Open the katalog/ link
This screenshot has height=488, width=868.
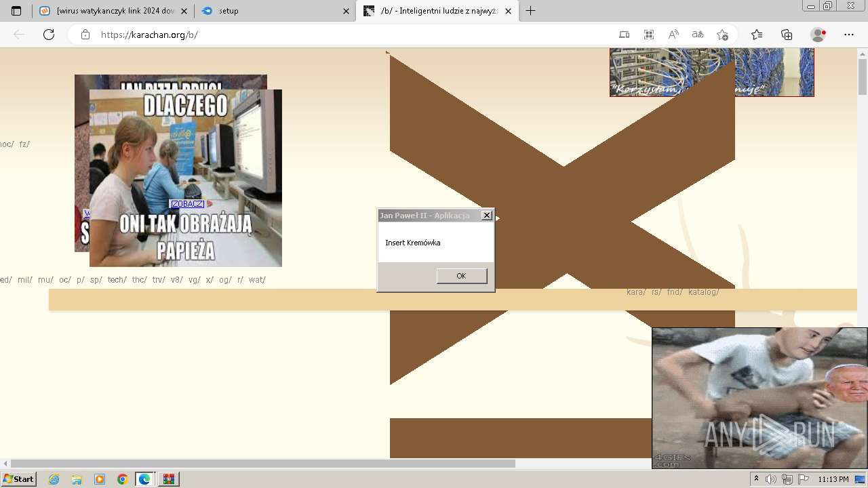704,292
